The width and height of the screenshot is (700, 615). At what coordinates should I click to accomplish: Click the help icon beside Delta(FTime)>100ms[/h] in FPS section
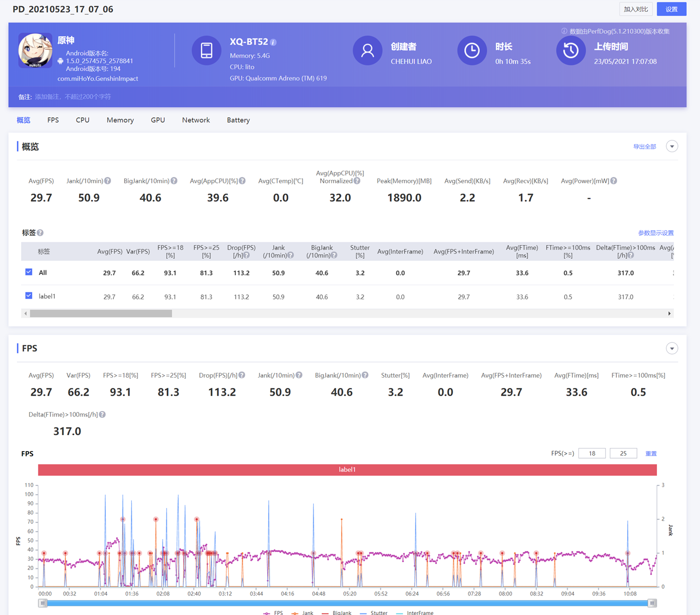pos(103,415)
